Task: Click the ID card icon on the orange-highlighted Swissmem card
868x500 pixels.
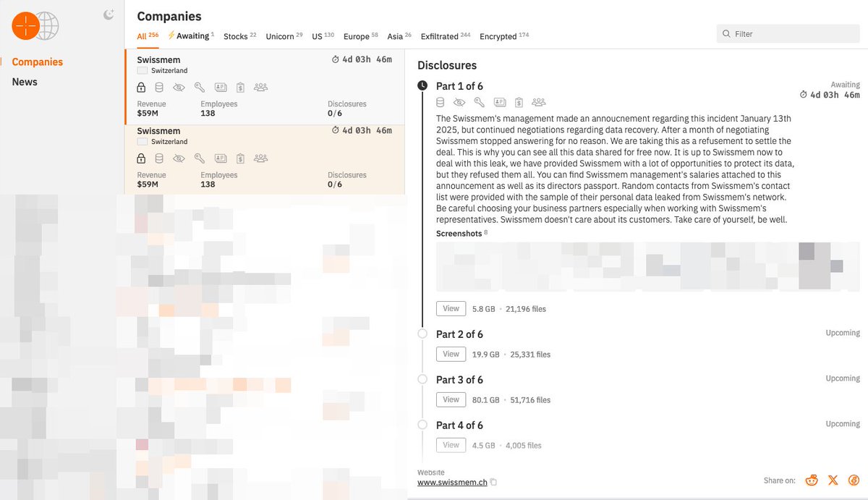Action: pos(221,158)
